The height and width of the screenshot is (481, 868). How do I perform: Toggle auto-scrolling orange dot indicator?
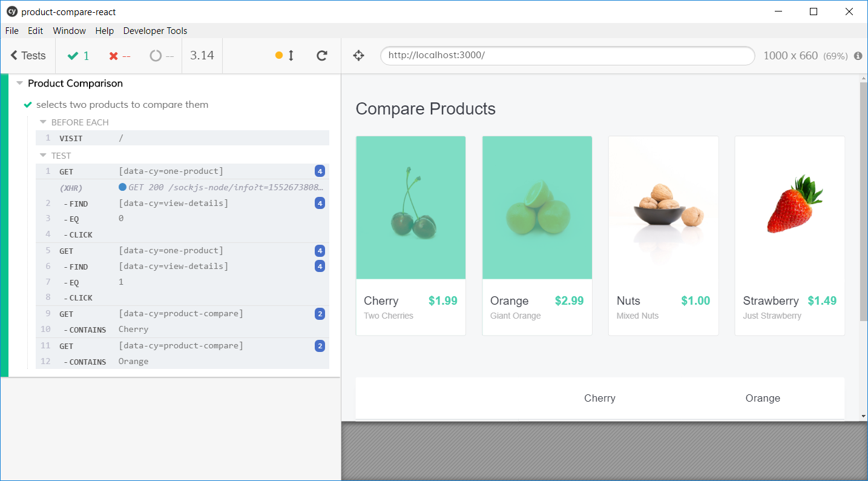click(x=279, y=56)
